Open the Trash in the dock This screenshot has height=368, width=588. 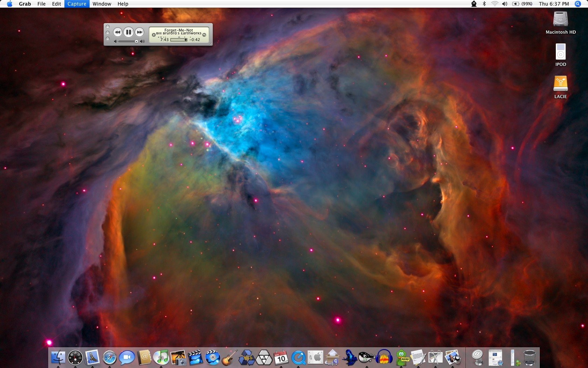pyautogui.click(x=530, y=357)
